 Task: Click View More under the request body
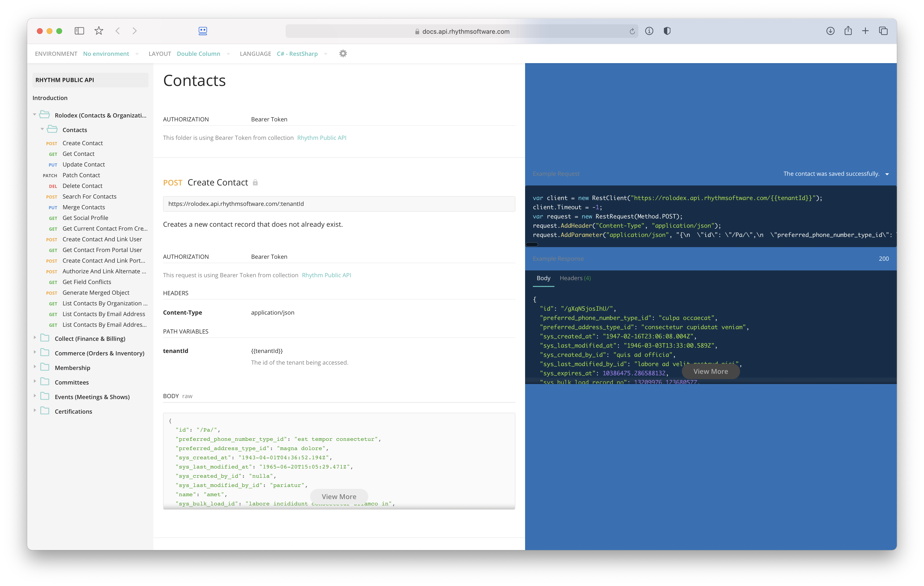coord(339,496)
